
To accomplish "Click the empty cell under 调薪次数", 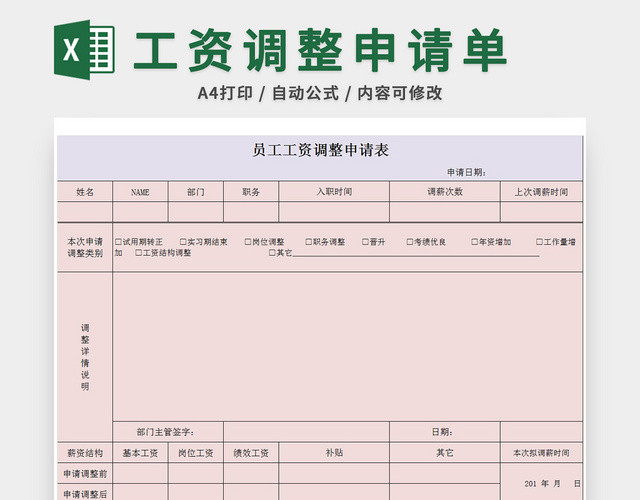I will tap(445, 212).
